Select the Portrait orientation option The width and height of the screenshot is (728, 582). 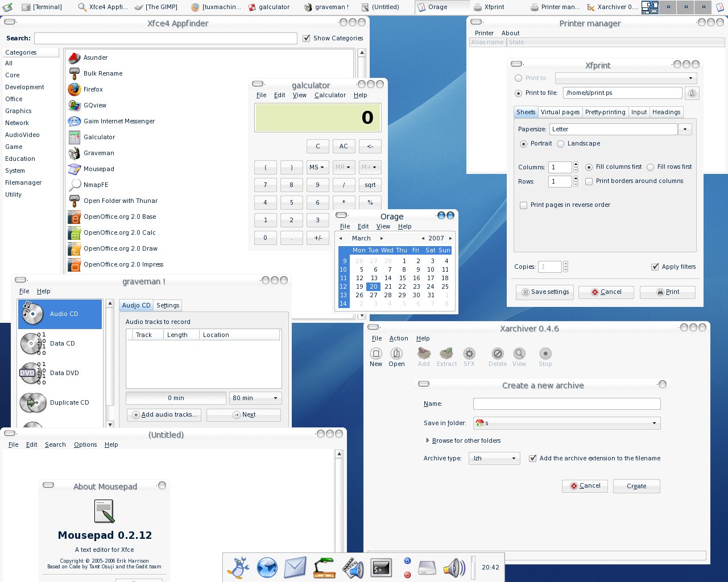[523, 144]
